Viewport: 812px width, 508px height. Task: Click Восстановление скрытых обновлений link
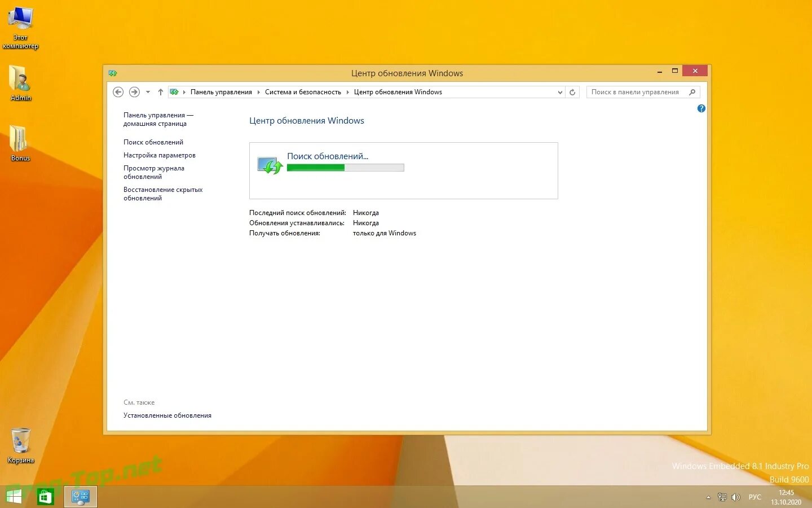(x=163, y=194)
